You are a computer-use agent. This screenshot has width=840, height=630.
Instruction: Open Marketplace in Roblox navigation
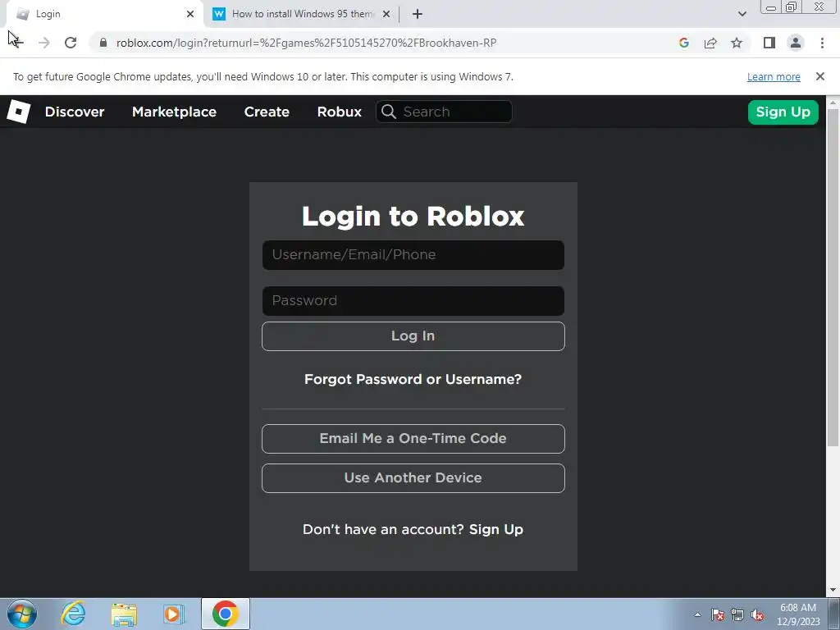coord(174,112)
